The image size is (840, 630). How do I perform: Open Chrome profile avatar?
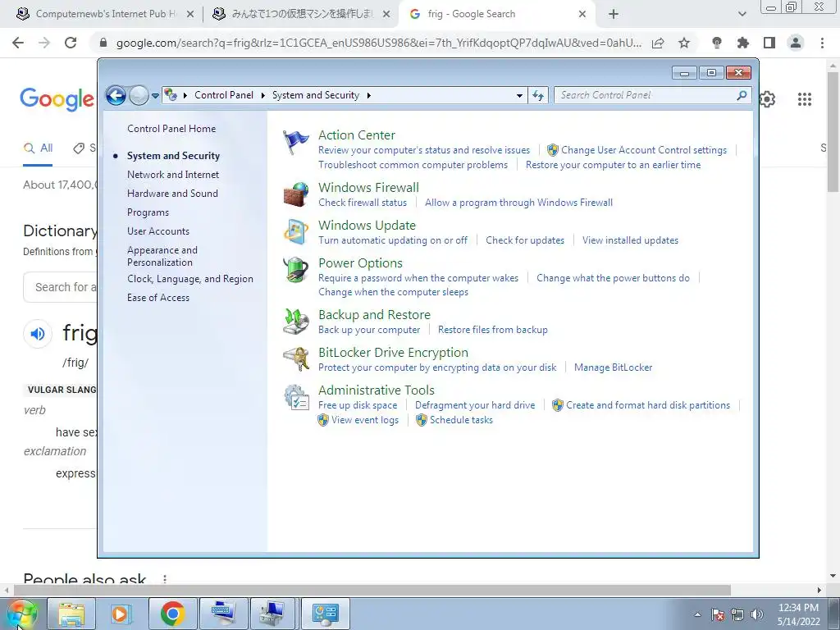click(x=796, y=43)
